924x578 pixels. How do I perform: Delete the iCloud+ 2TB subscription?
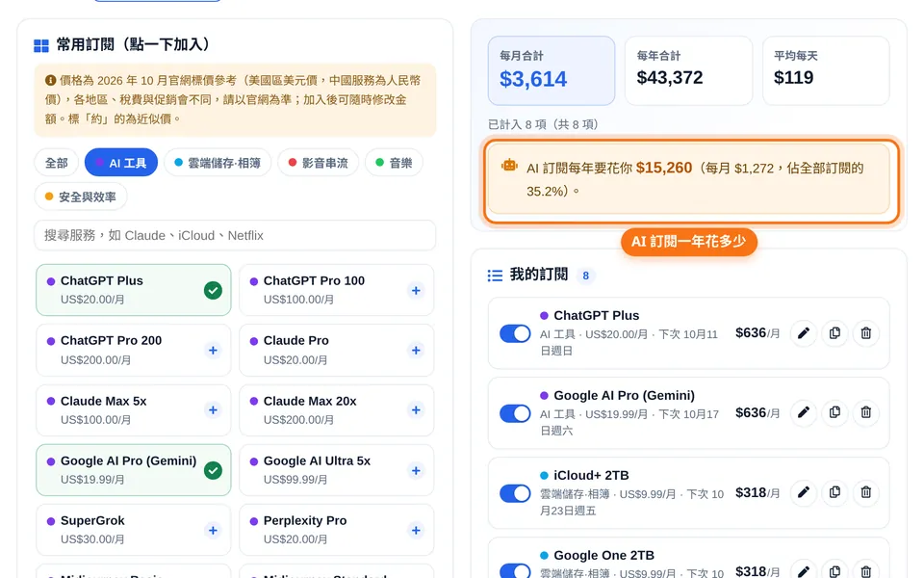click(865, 492)
